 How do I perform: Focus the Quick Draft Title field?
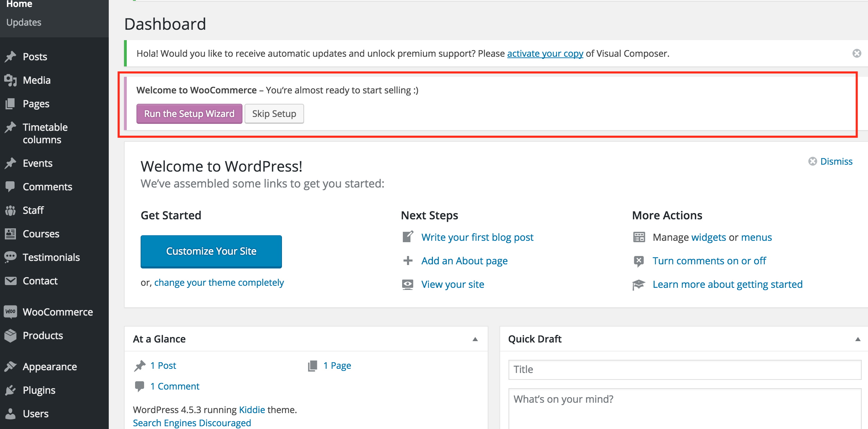point(684,369)
